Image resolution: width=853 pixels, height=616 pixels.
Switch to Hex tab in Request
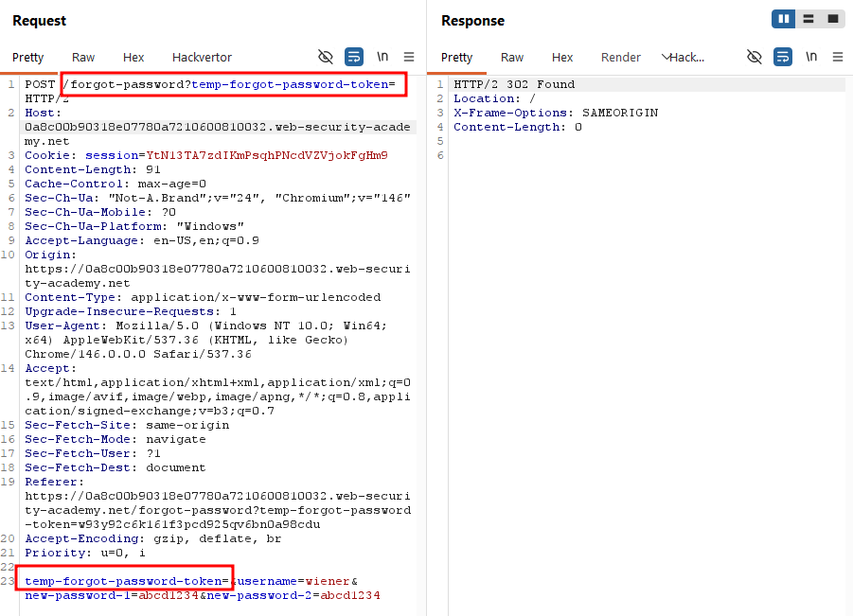tap(133, 57)
